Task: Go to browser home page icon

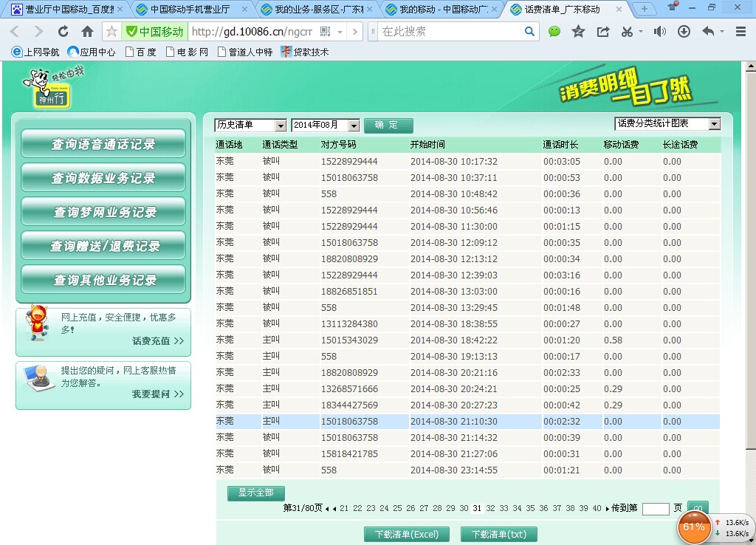Action: [x=87, y=32]
